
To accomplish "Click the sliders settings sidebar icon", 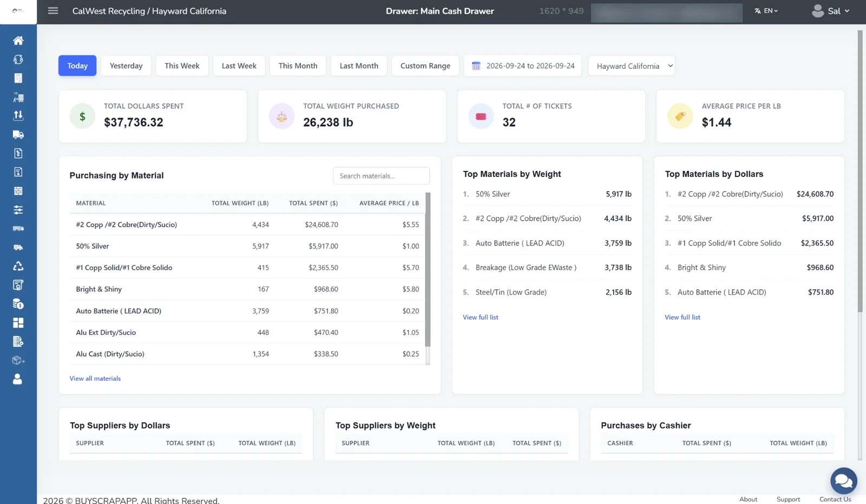I will click(18, 210).
